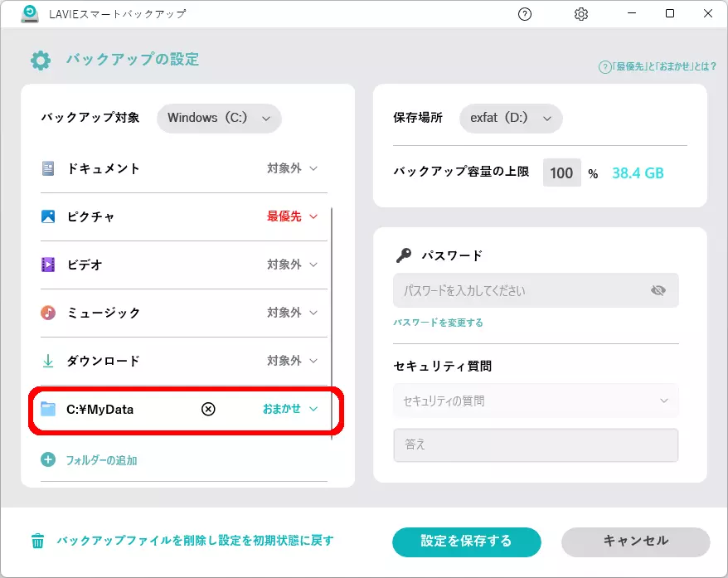Click the ドキュメント document icon
This screenshot has height=578, width=728.
click(48, 168)
